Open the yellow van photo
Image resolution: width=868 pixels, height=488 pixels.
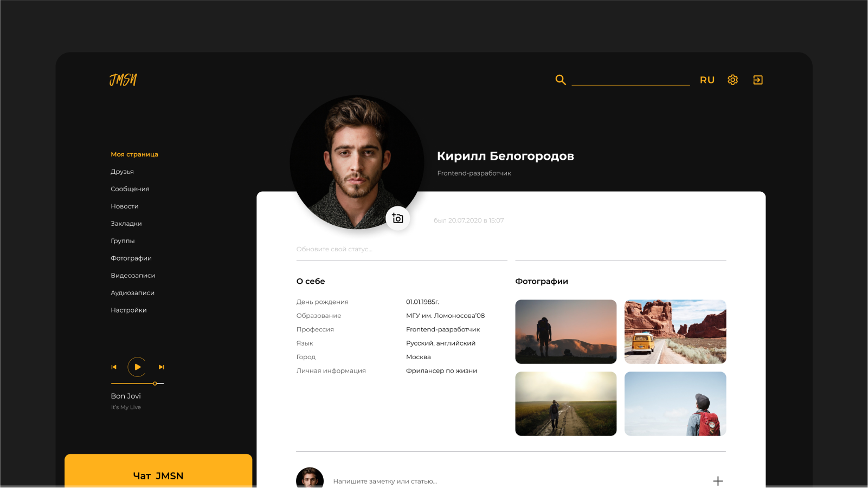pos(675,331)
